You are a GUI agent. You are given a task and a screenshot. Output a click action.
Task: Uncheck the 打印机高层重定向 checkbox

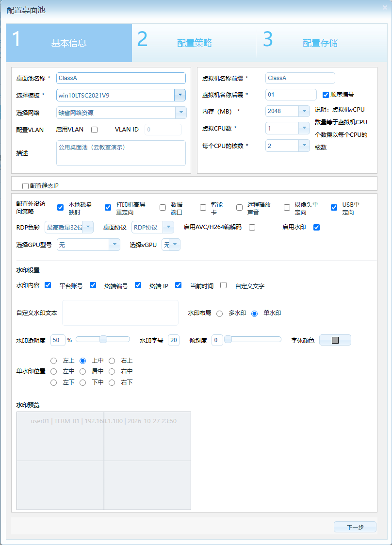(108, 208)
